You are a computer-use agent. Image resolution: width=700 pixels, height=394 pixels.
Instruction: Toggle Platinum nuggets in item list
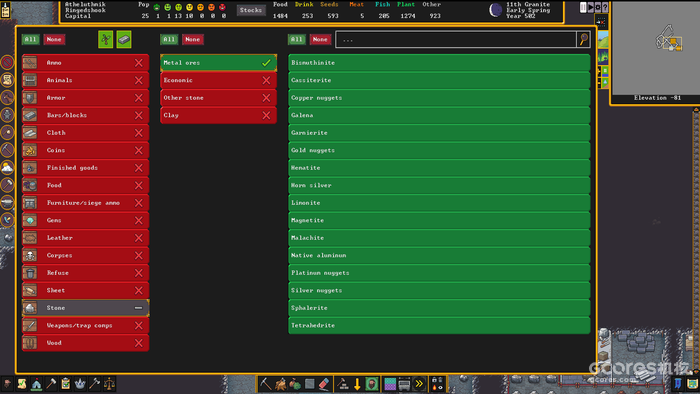coord(439,273)
